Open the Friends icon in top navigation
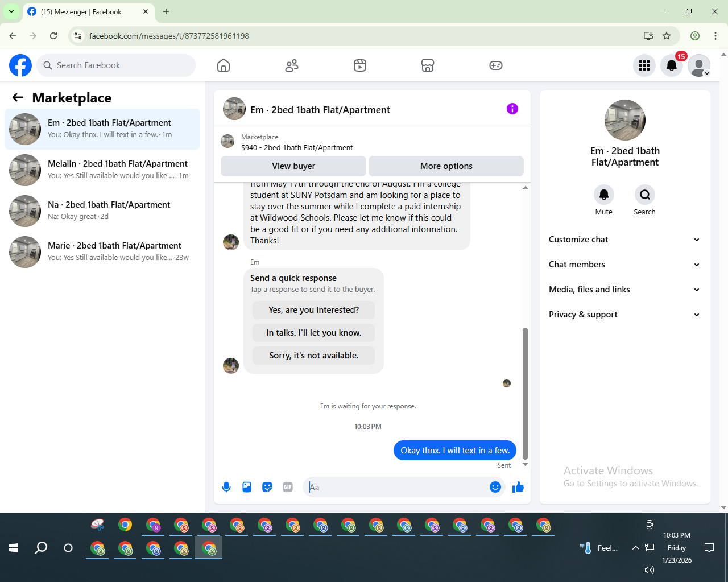 [x=292, y=65]
